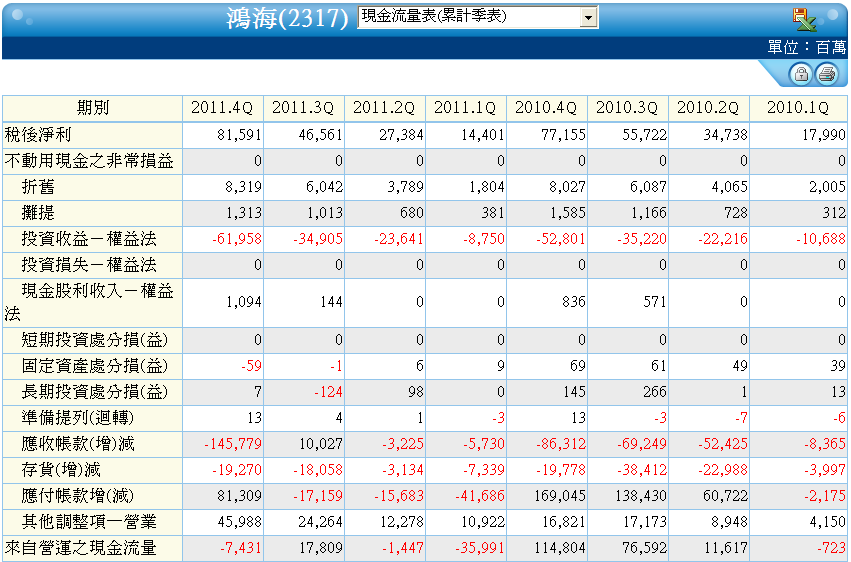Image resolution: width=851 pixels, height=562 pixels.
Task: Click the 77,155 net profit value
Action: click(x=563, y=135)
